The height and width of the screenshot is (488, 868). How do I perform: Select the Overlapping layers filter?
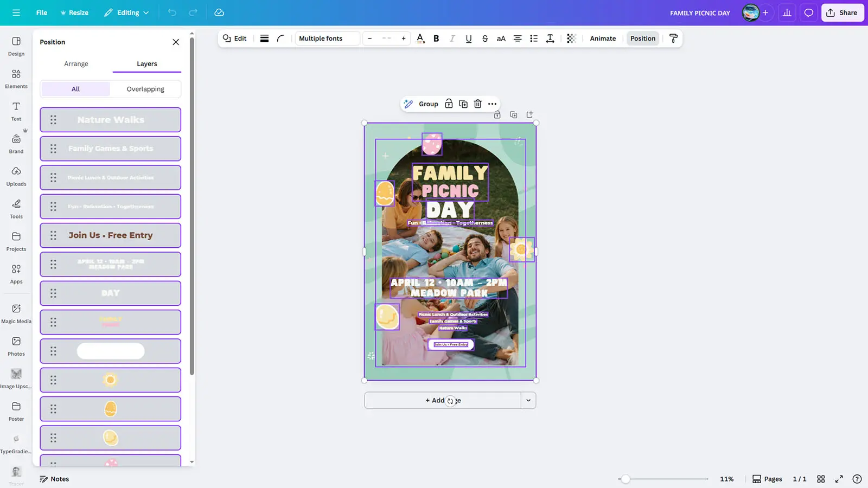(145, 89)
